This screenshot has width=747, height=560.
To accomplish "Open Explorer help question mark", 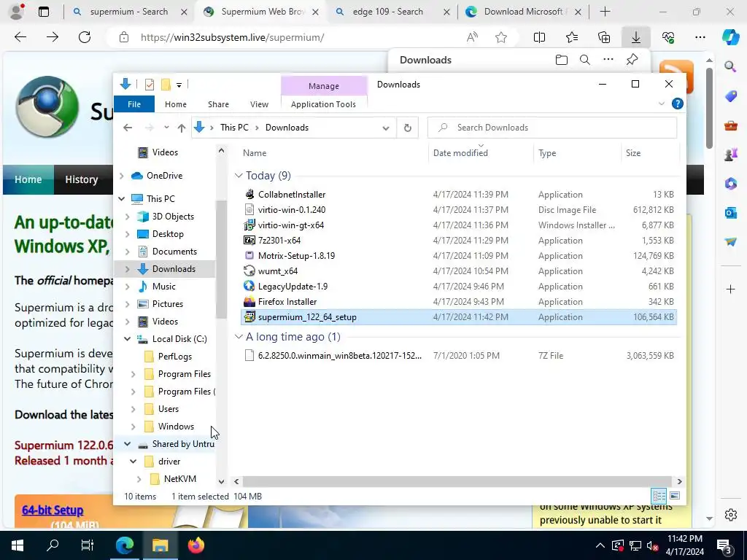I will click(677, 104).
